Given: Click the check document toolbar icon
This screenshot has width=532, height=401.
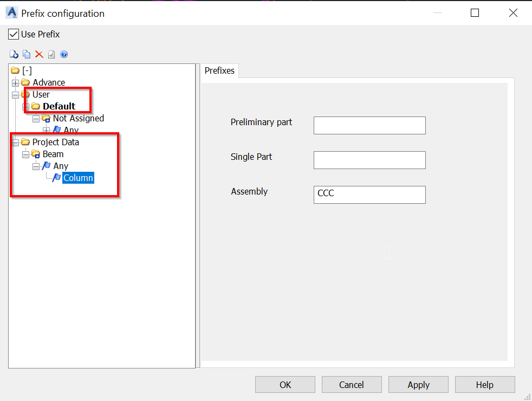Looking at the screenshot, I should pos(51,54).
